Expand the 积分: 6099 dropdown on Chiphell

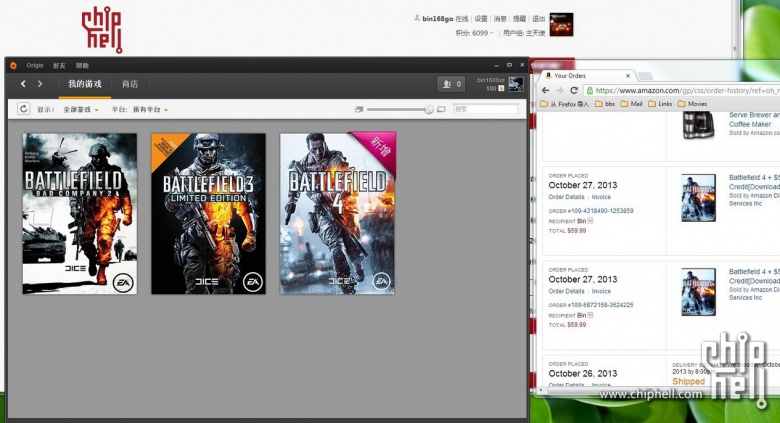pos(475,33)
